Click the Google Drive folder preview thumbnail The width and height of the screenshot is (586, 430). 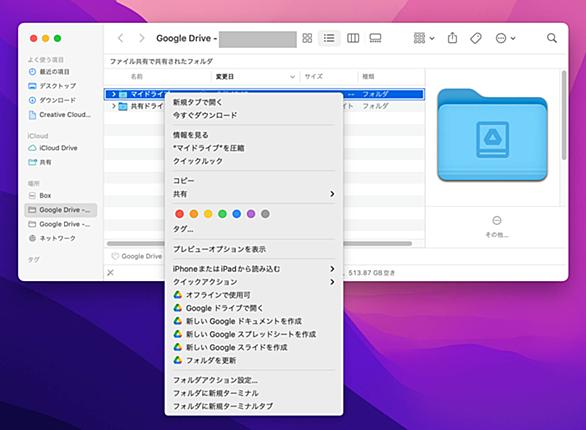coord(492,135)
